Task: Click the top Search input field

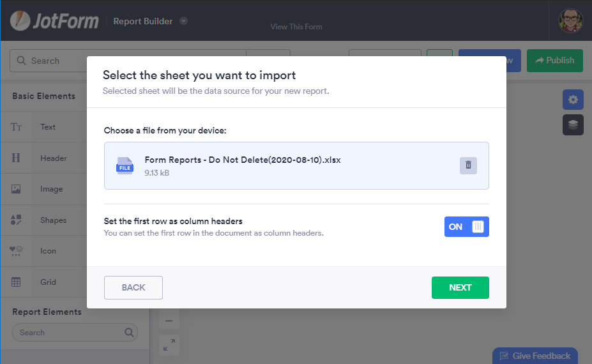Action: point(128,61)
